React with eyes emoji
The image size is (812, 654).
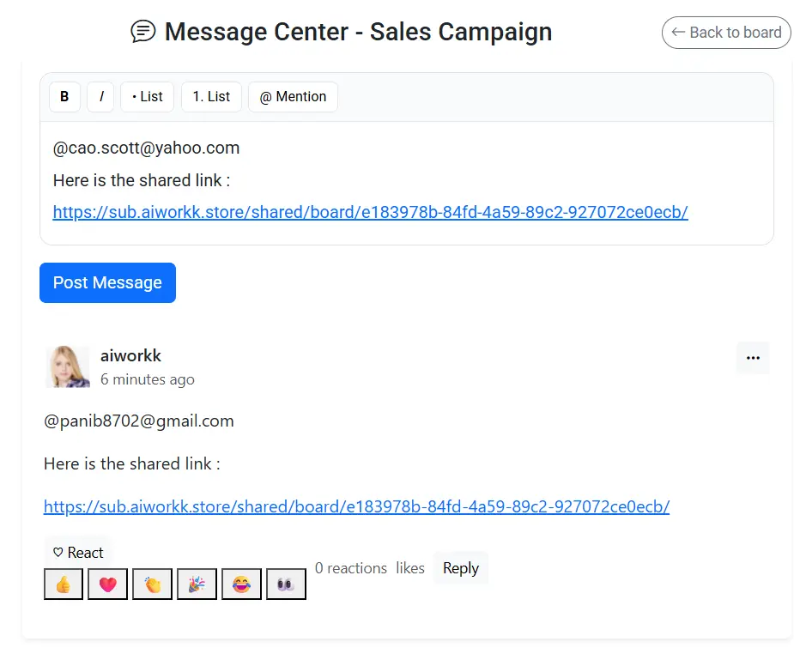286,584
